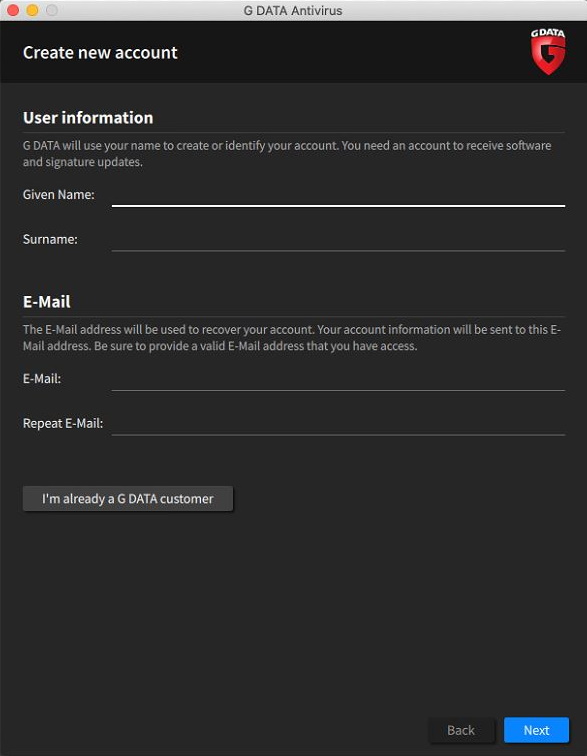Minimize the window with the yellow button

click(32, 10)
